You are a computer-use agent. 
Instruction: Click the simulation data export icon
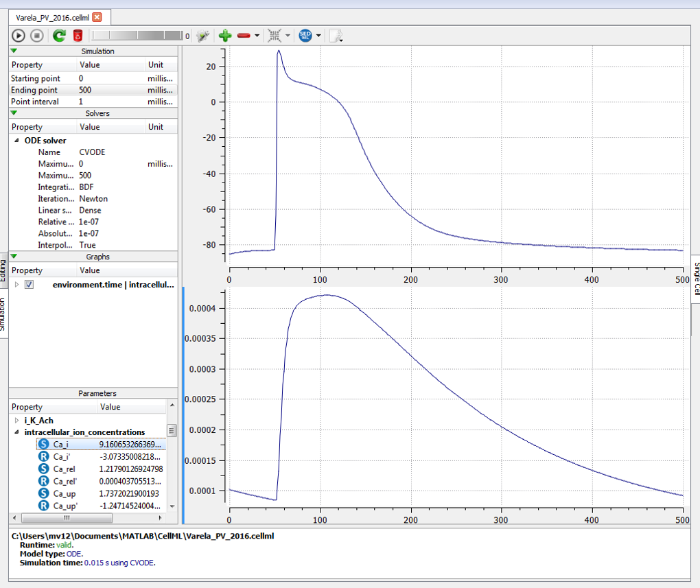[x=335, y=36]
